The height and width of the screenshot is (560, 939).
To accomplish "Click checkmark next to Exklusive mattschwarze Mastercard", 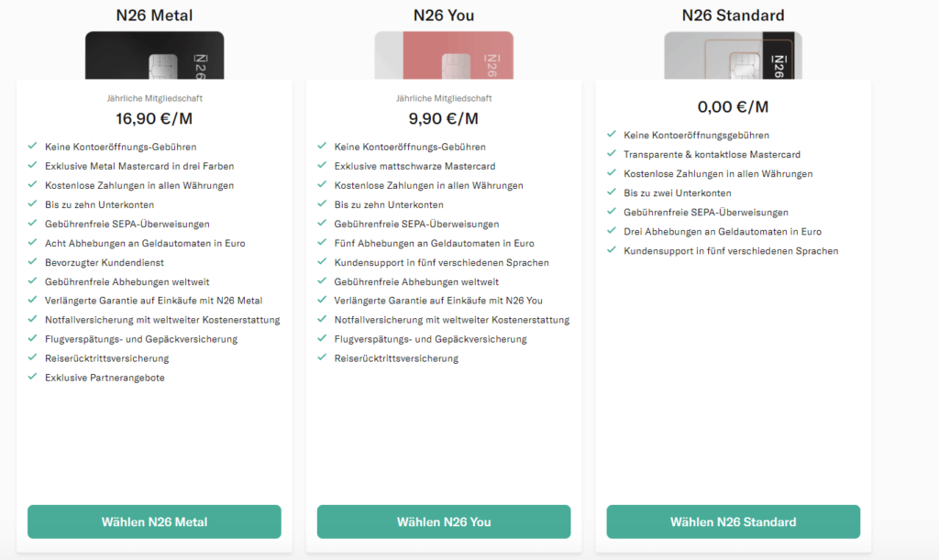I will pos(322,165).
